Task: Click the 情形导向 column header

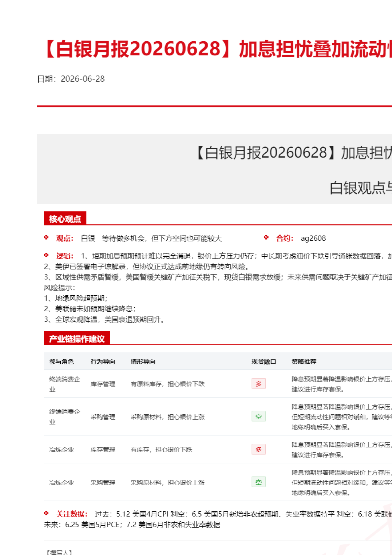Action: click(143, 361)
